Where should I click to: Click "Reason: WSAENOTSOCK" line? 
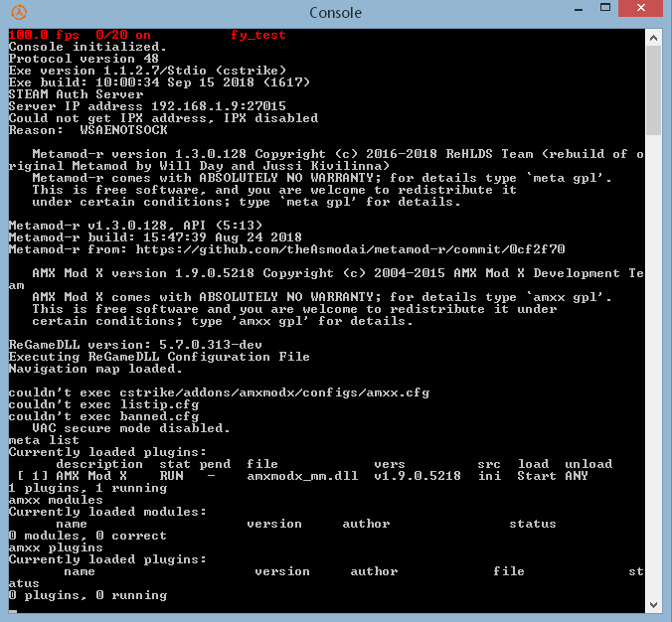(x=87, y=130)
